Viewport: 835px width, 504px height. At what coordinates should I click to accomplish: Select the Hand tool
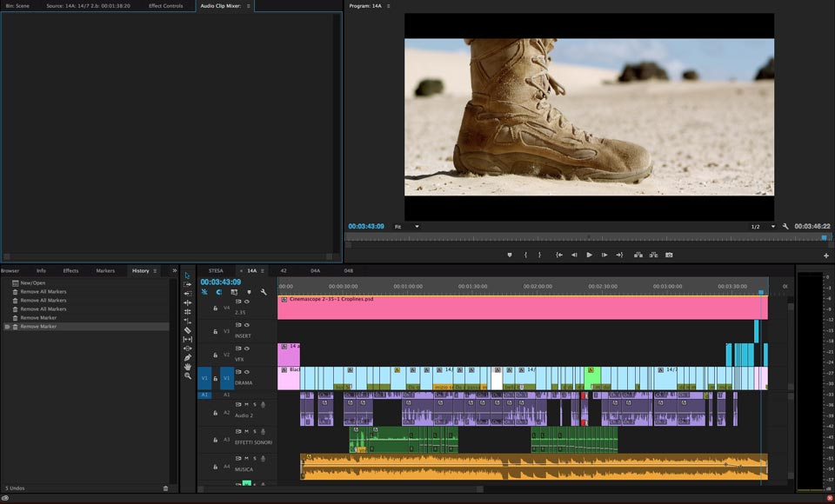tap(187, 367)
